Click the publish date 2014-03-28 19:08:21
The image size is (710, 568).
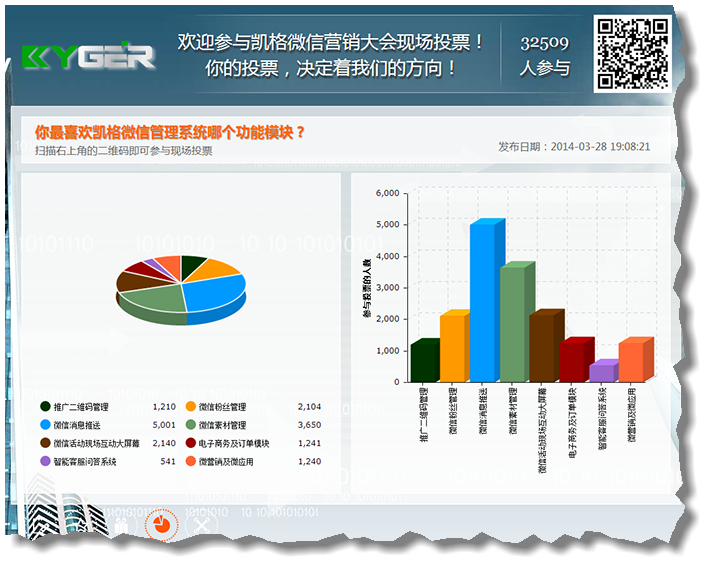click(x=600, y=146)
